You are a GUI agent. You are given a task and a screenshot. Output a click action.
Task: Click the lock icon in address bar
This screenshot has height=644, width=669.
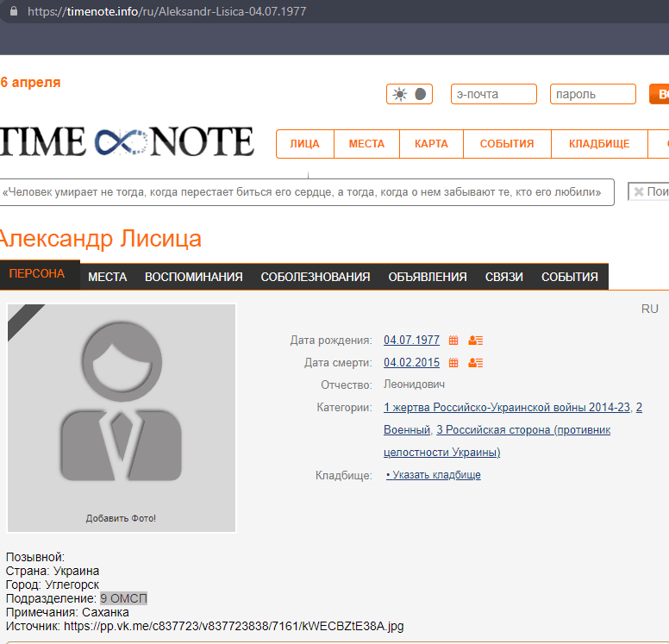point(11,12)
